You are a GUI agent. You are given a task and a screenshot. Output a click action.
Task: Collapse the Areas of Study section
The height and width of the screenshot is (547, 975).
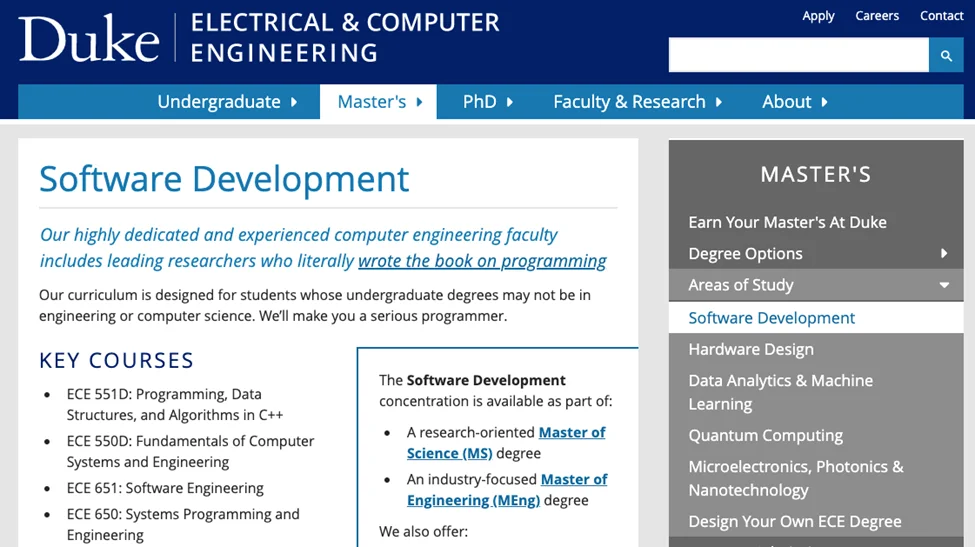(x=943, y=285)
